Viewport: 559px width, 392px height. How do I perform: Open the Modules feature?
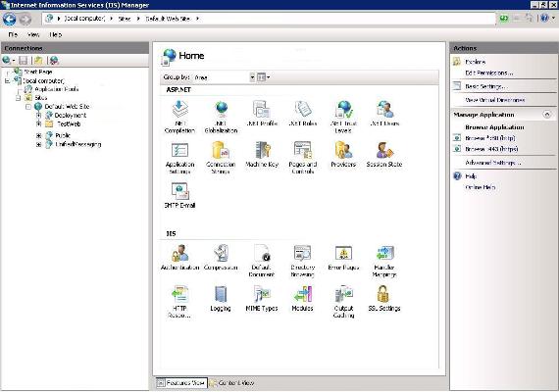click(x=302, y=299)
